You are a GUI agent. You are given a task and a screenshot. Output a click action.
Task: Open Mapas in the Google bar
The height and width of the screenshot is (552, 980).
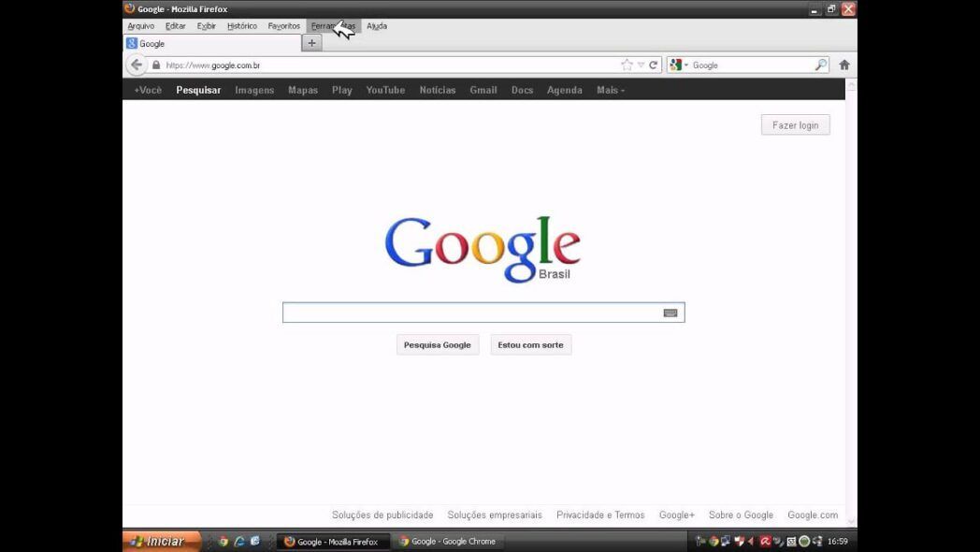(x=303, y=90)
